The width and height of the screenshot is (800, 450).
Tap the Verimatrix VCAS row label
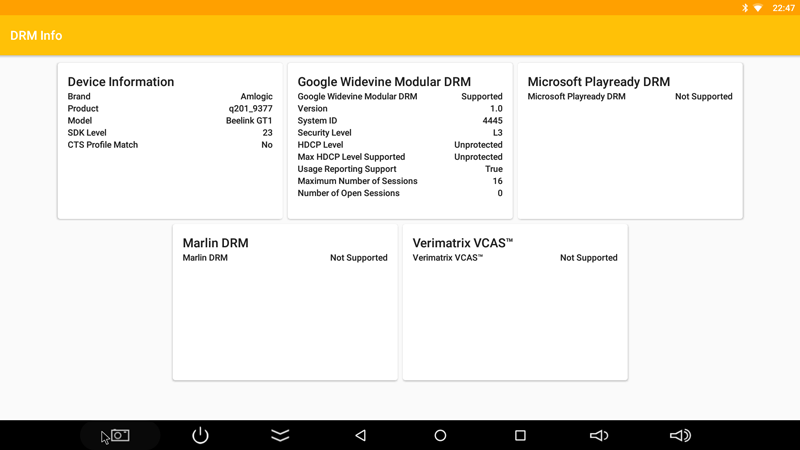(447, 258)
